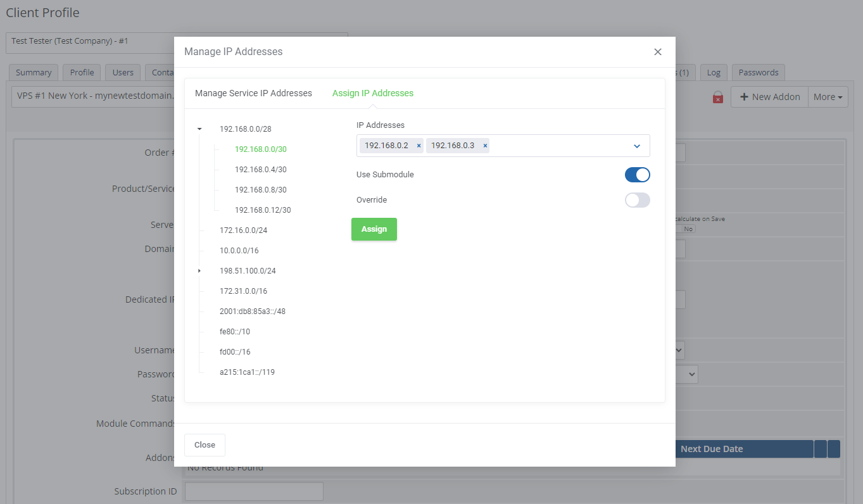Switch to Manage Service IP Addresses tab

[253, 92]
